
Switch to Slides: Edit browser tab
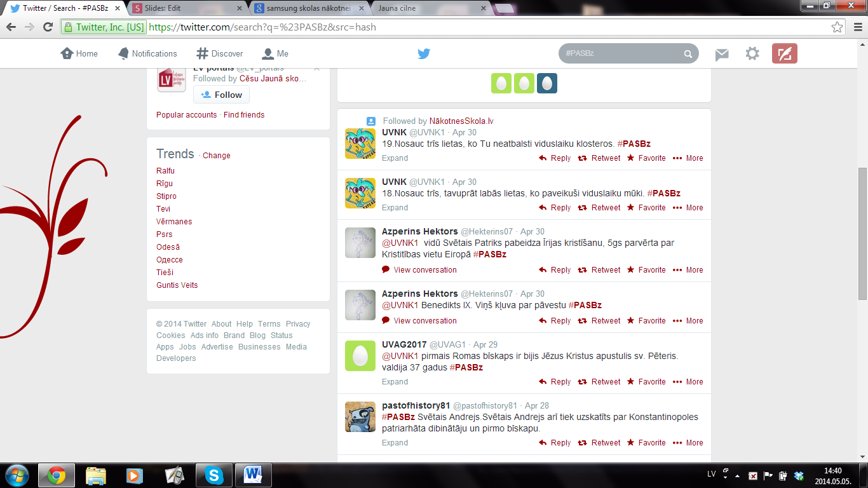coord(188,8)
